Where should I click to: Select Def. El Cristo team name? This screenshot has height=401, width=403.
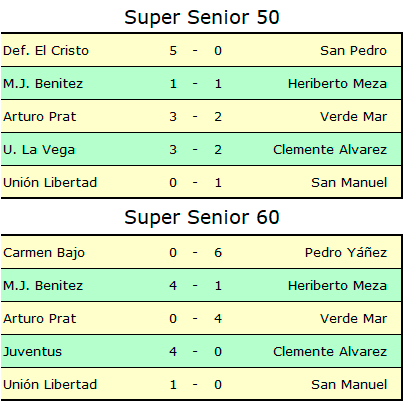tap(46, 51)
